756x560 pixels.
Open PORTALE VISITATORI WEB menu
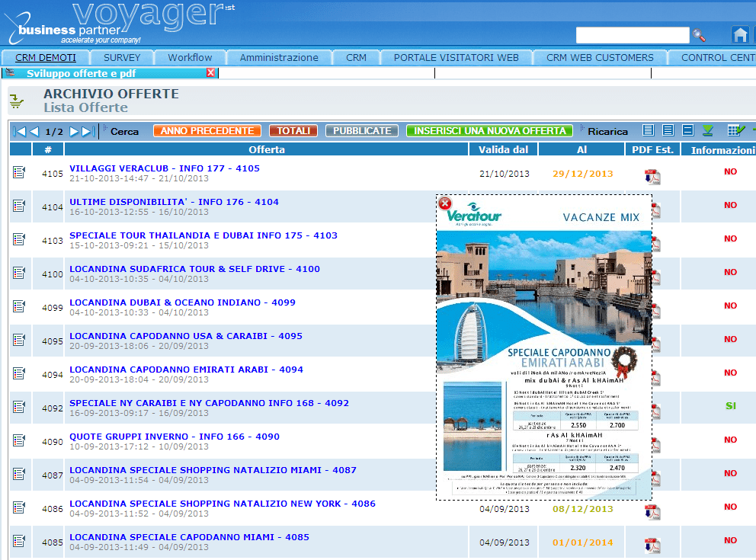pos(456,58)
